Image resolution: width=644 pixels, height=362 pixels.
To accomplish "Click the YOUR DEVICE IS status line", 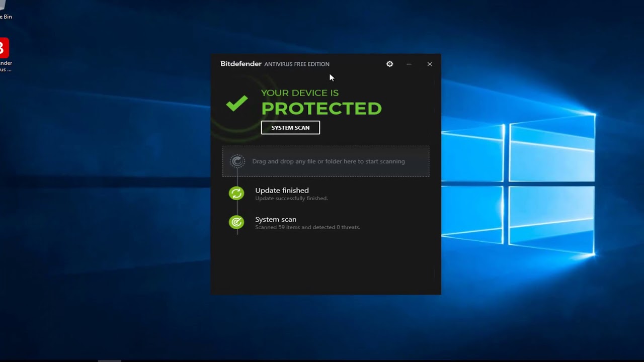I will 299,93.
